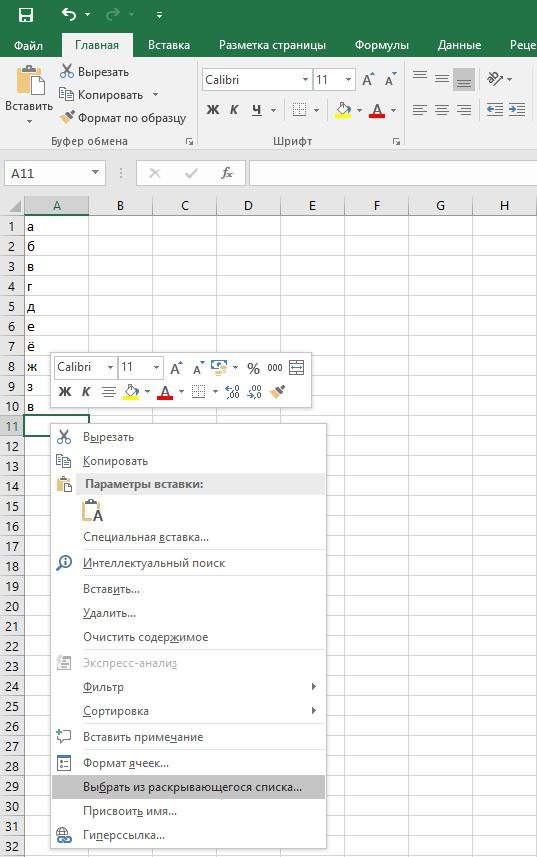Image resolution: width=537 pixels, height=857 pixels.
Task: Toggle underline Ч in the ribbon
Action: pyautogui.click(x=257, y=110)
